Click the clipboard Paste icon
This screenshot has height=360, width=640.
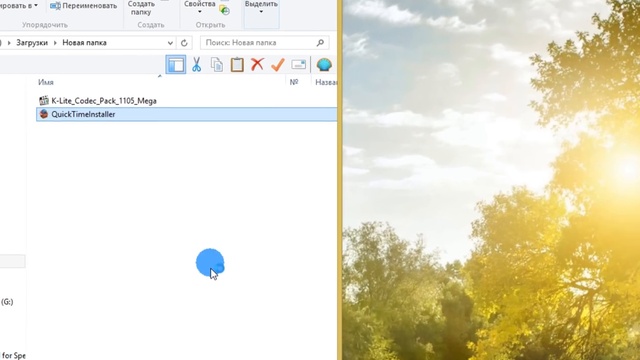pos(237,64)
